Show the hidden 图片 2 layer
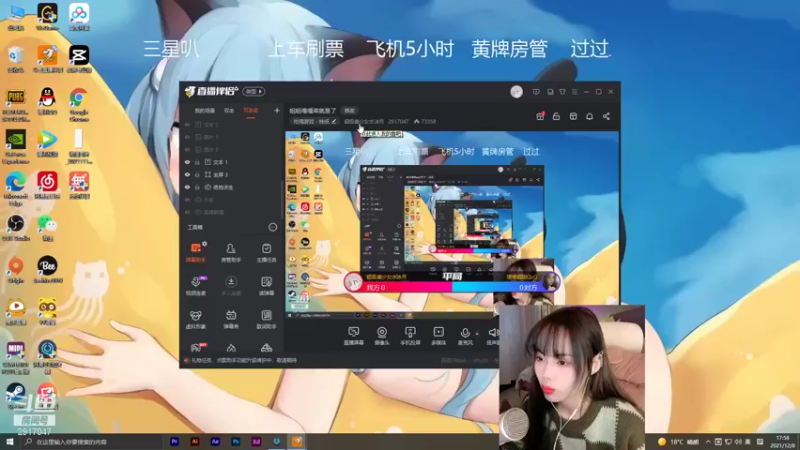 point(187,149)
